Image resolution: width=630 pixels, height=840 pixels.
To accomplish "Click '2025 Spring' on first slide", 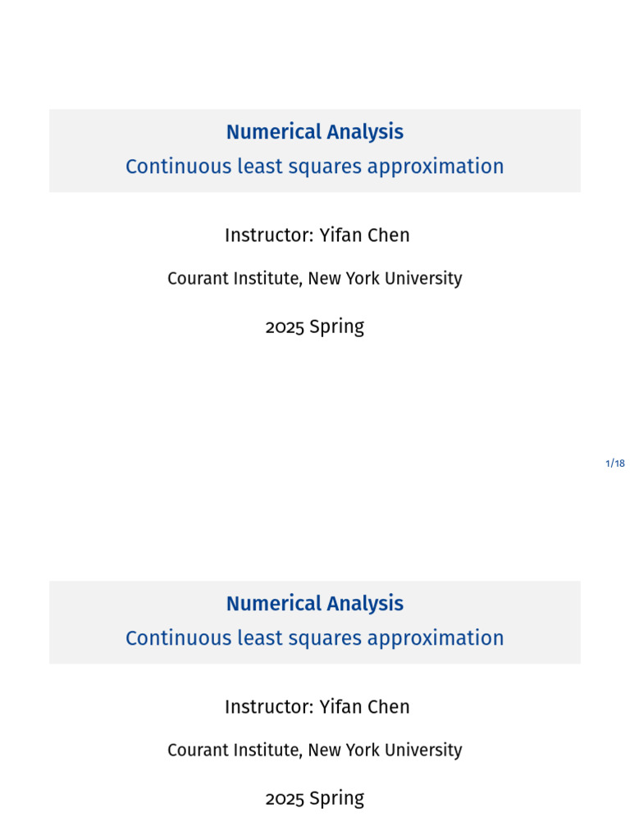I will [315, 326].
